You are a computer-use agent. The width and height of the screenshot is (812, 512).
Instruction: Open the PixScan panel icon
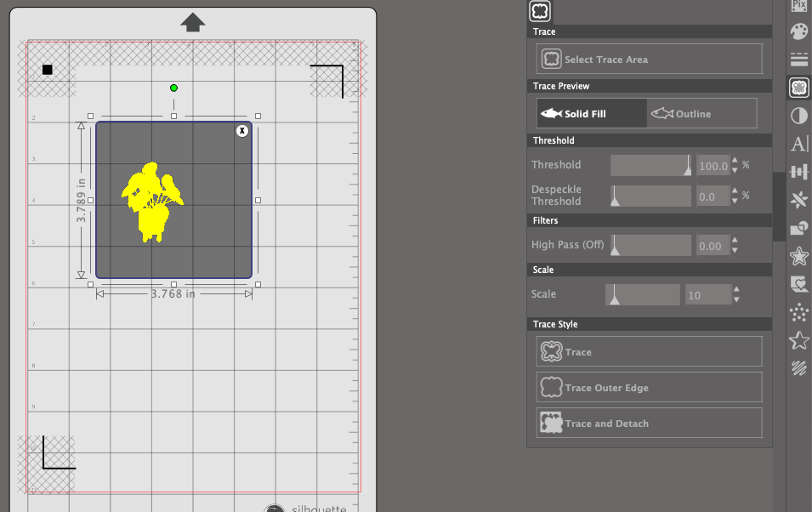(799, 6)
